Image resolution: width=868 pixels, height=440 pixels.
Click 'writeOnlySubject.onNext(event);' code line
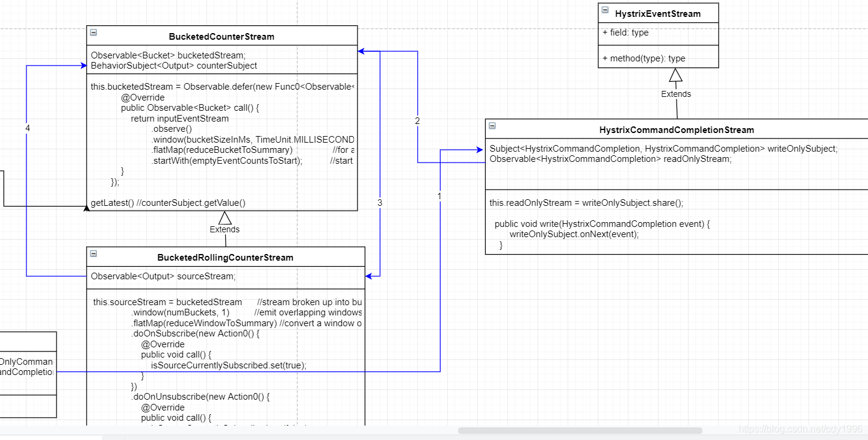(x=574, y=234)
